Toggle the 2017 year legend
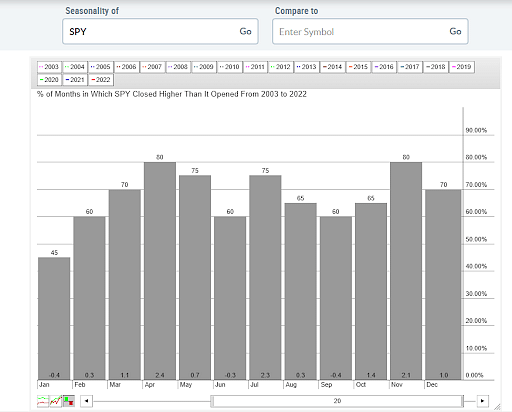512x412 pixels. [410, 67]
